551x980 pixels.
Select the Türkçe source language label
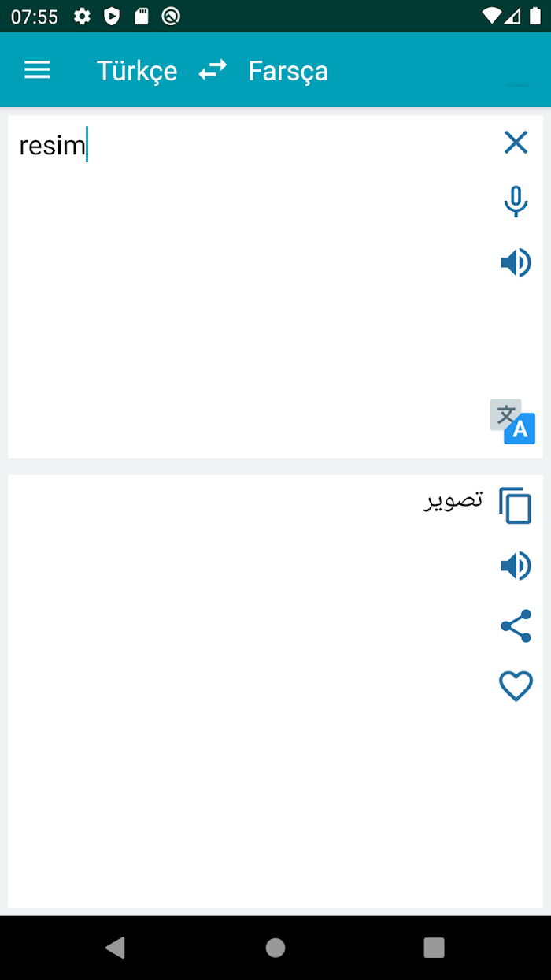pyautogui.click(x=137, y=71)
